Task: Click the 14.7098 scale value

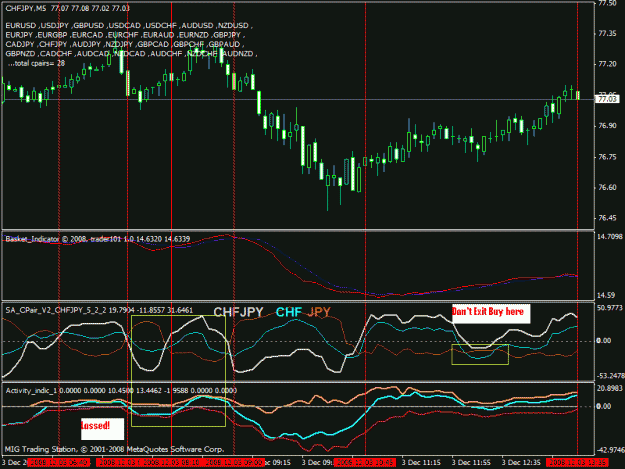Action: 610,237
